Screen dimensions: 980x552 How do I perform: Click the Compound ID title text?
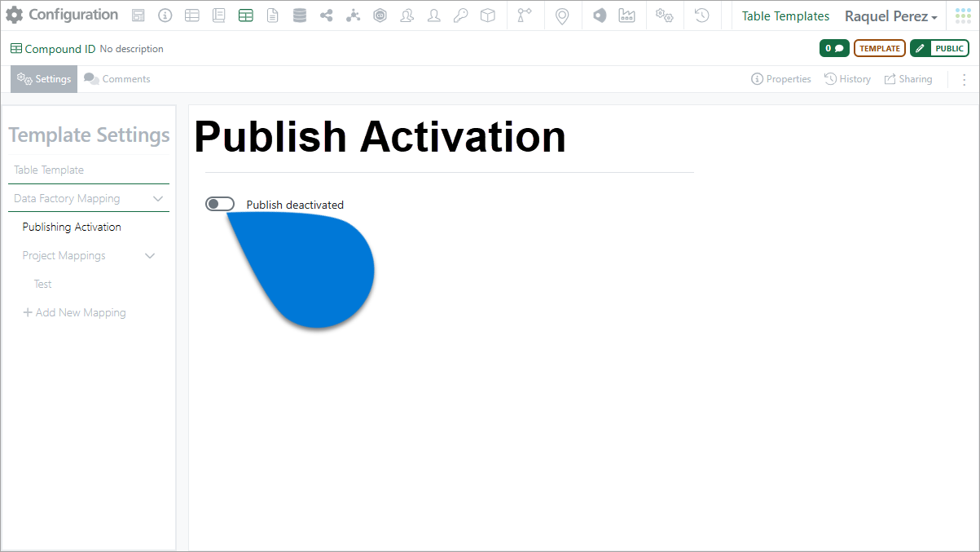pyautogui.click(x=60, y=49)
